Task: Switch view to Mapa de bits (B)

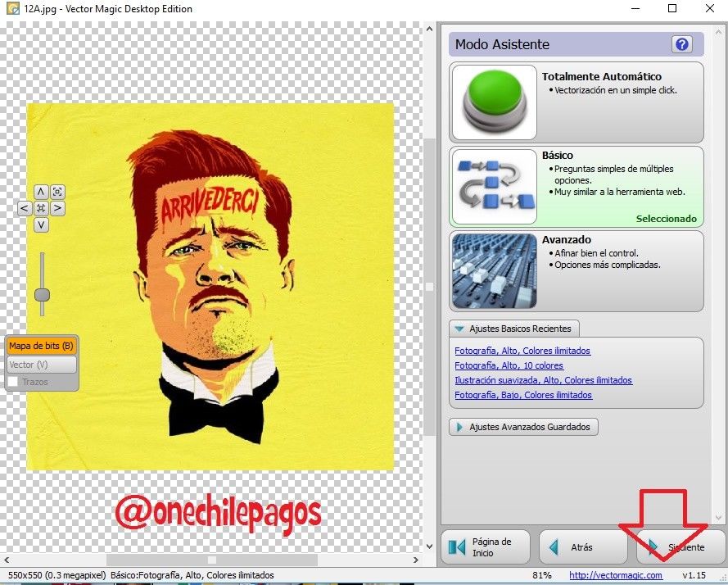Action: (41, 345)
